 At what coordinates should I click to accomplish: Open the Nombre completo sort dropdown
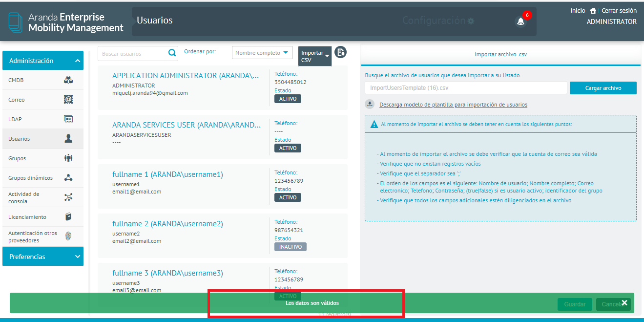262,53
